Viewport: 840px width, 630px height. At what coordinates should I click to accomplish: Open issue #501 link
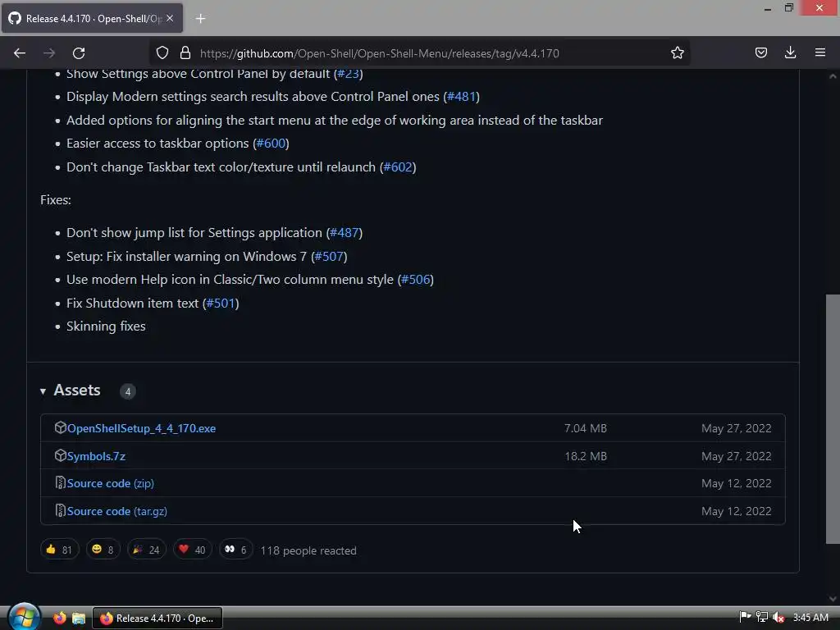[221, 303]
